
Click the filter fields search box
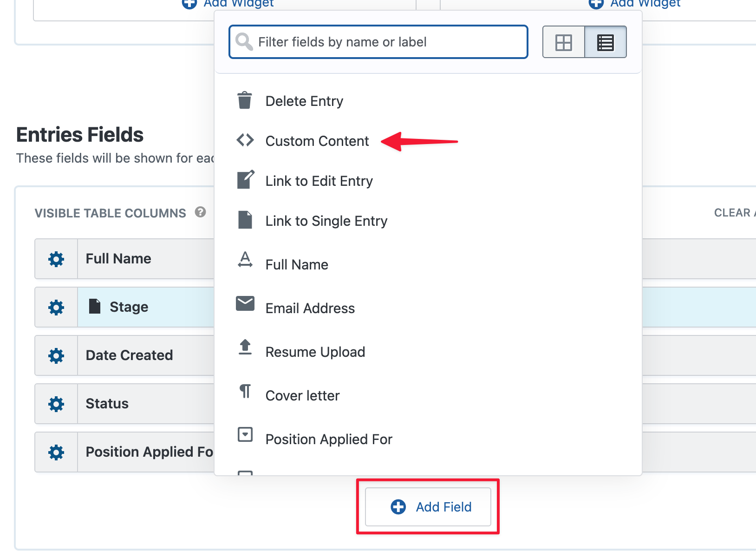pos(378,42)
